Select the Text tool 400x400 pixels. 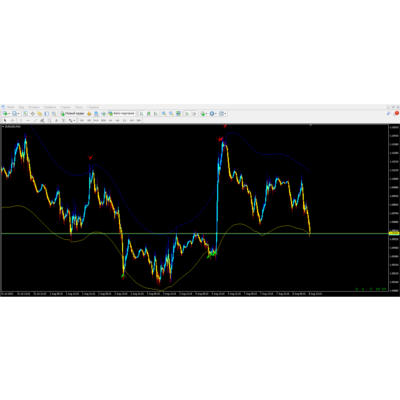click(x=56, y=120)
